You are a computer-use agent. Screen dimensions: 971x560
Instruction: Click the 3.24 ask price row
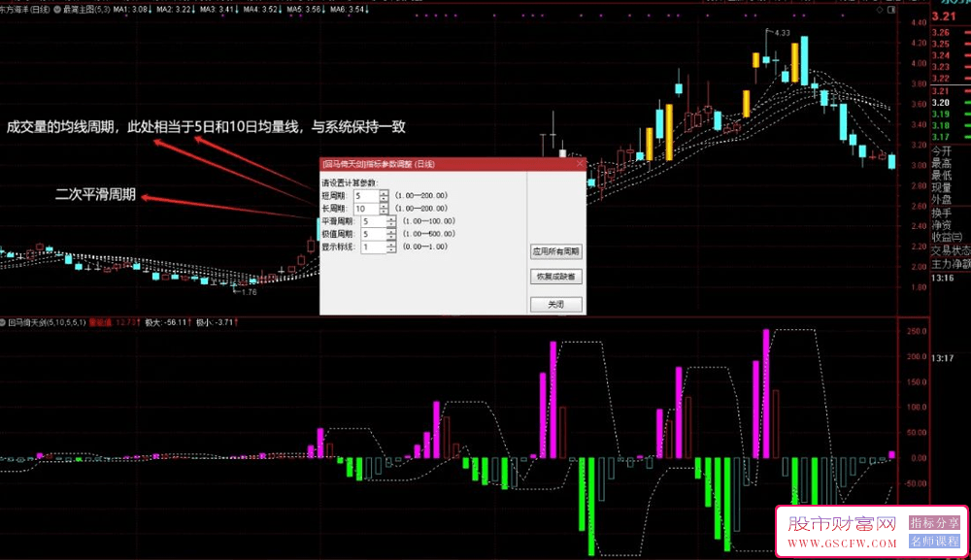point(941,55)
